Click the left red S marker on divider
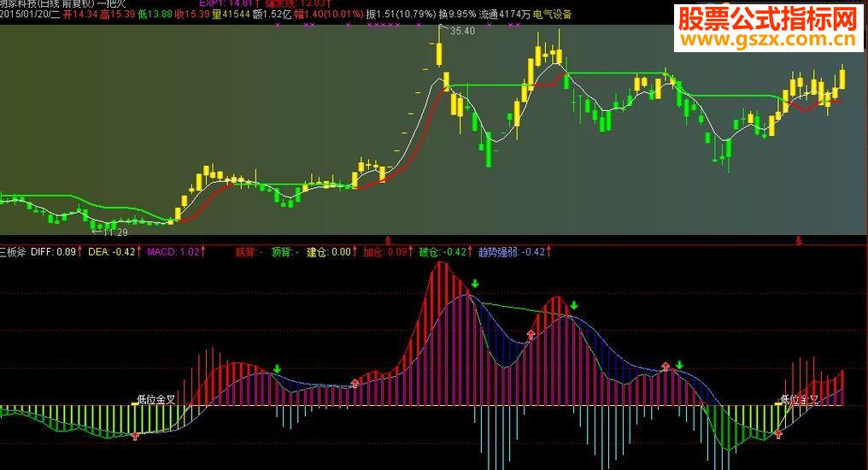 pyautogui.click(x=388, y=241)
